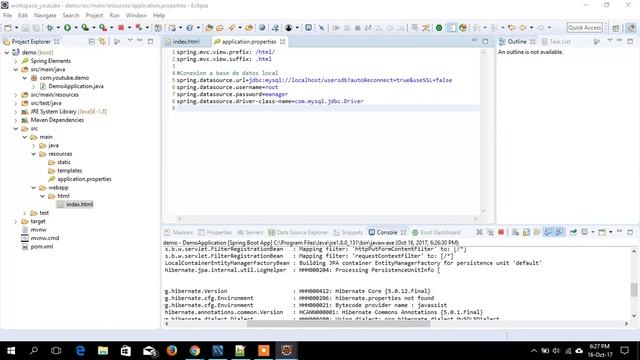
Task: Open the Servers tab
Action: point(250,232)
